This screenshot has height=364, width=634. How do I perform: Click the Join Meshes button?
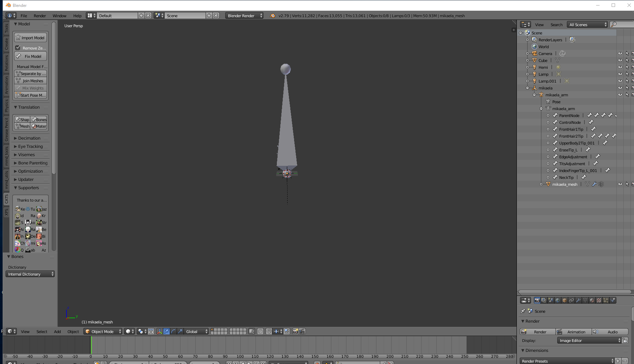pyautogui.click(x=30, y=81)
